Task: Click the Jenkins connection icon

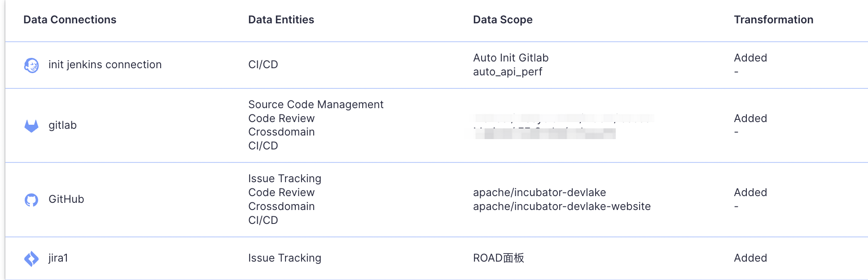Action: click(31, 65)
